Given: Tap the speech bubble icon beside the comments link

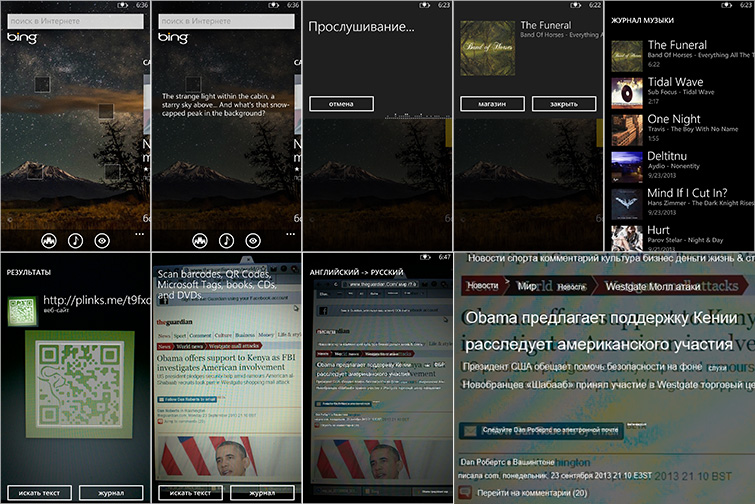Looking at the screenshot, I should click(465, 492).
